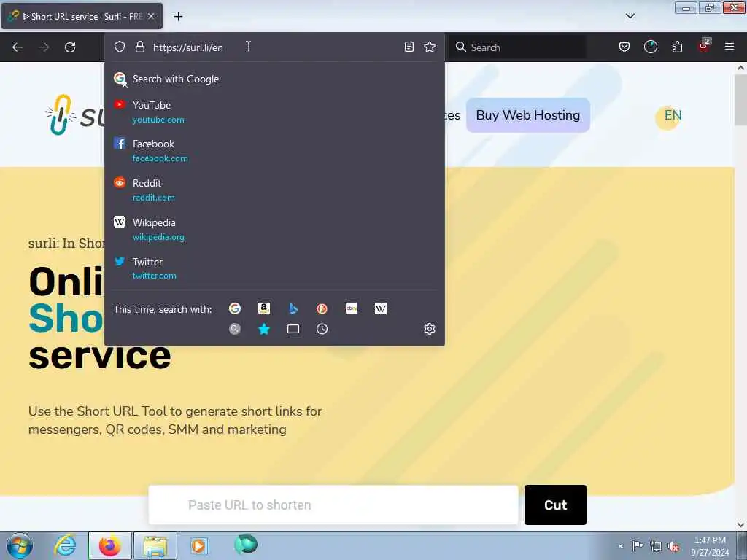Search this time with Wikipedia icon
Image resolution: width=747 pixels, height=560 pixels.
(x=381, y=308)
